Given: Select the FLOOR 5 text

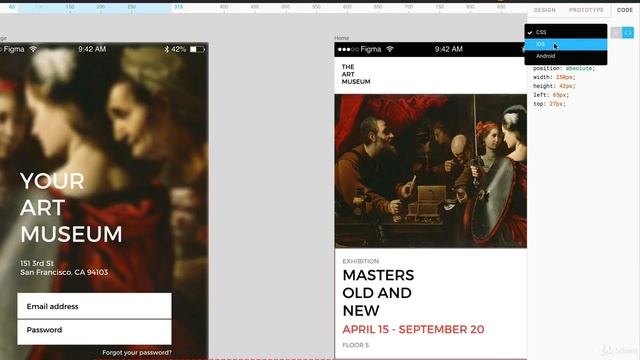Looking at the screenshot, I should (x=356, y=345).
